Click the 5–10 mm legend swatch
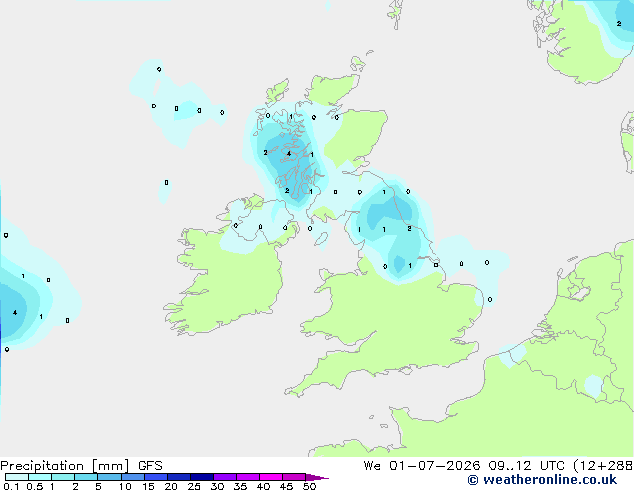Viewport: 634px width, 490px height. point(109,477)
